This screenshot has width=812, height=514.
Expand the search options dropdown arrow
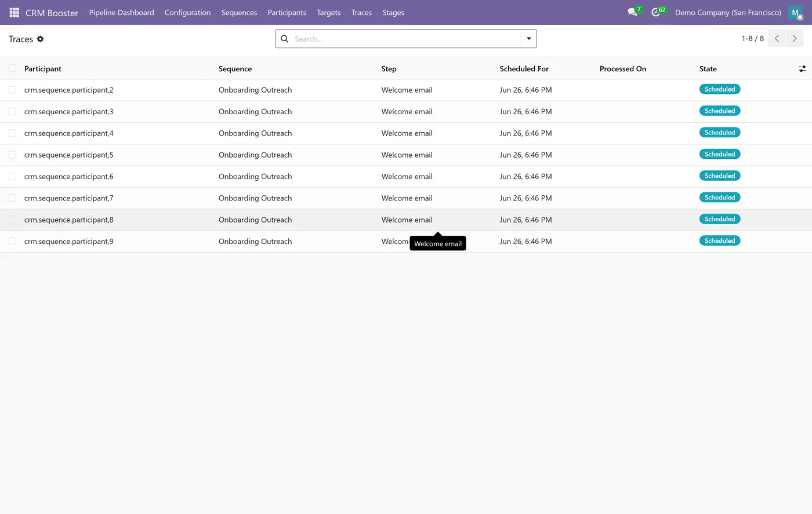(x=529, y=39)
